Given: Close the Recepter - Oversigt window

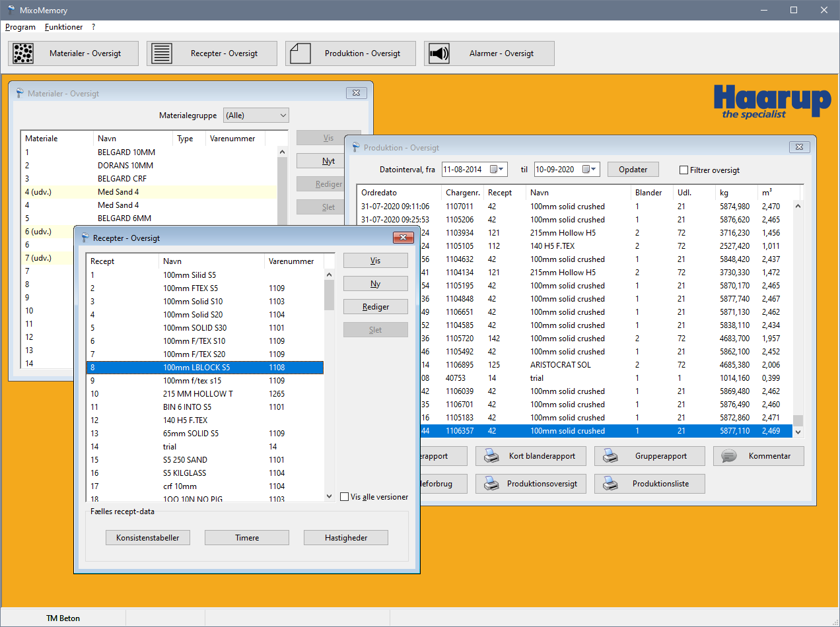Looking at the screenshot, I should (403, 238).
